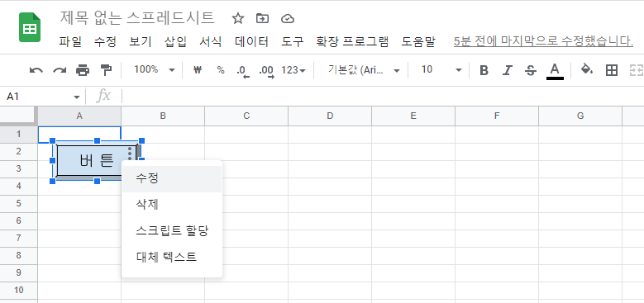
Task: Open the zoom 100% dropdown
Action: tap(155, 70)
